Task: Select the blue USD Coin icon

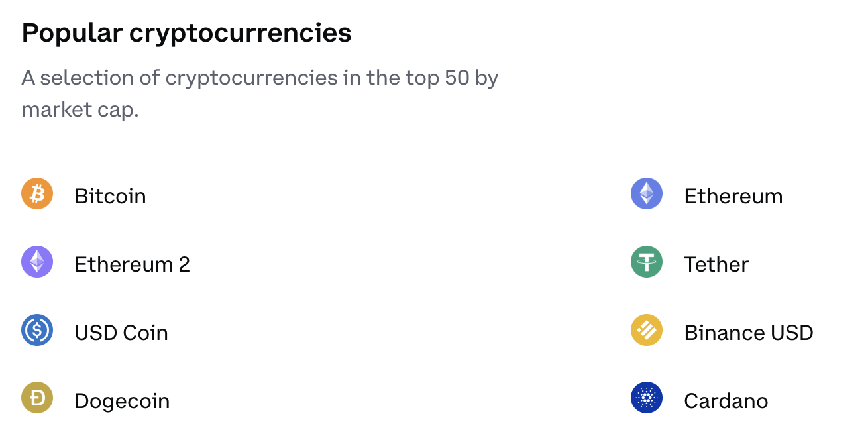Action: [x=37, y=331]
